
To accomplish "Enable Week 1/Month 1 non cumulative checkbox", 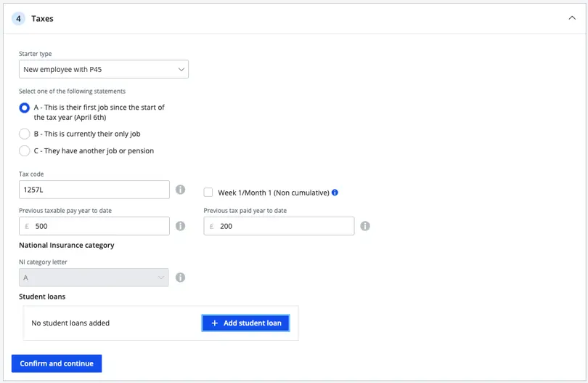I will pyautogui.click(x=208, y=193).
